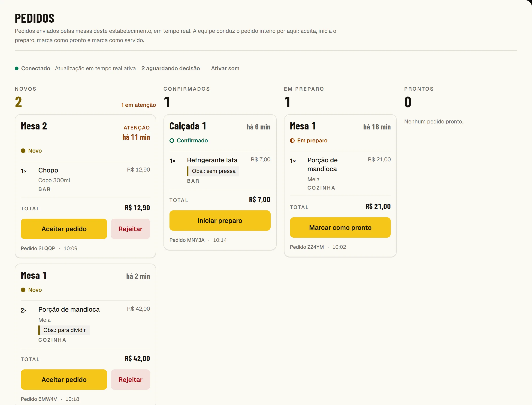Click the '2 aguardando decisão' indicator
The image size is (532, 405).
click(x=170, y=68)
